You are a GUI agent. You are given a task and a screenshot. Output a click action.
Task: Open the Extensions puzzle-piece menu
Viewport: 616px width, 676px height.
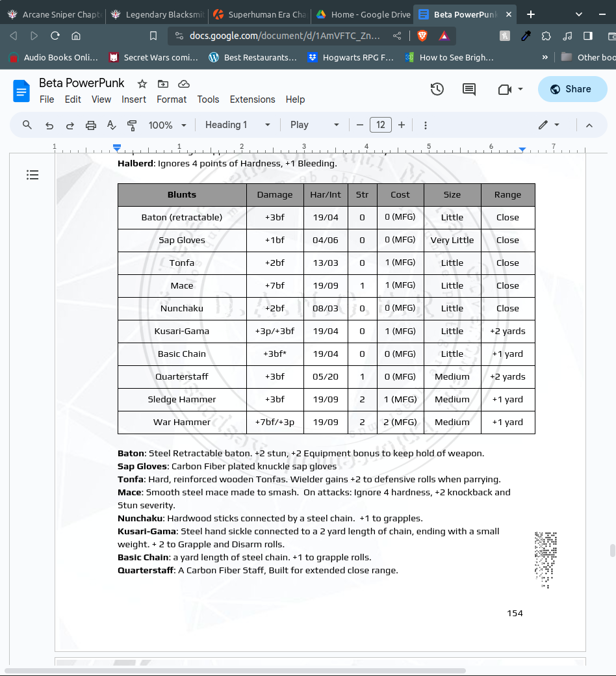click(x=546, y=36)
